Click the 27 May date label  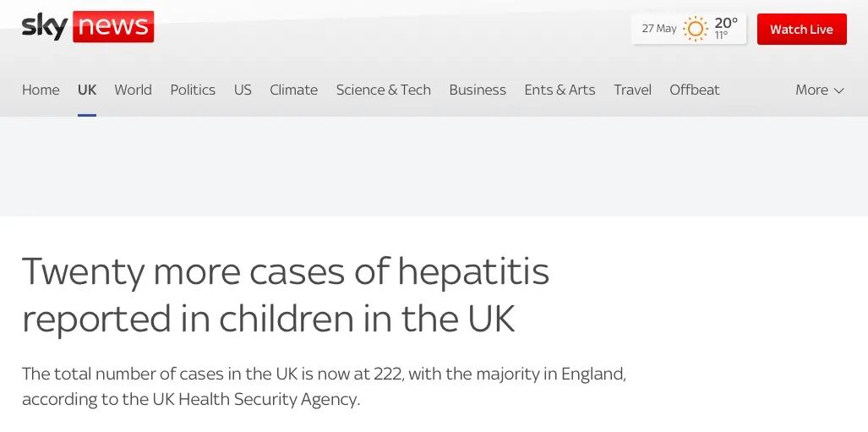(x=659, y=29)
